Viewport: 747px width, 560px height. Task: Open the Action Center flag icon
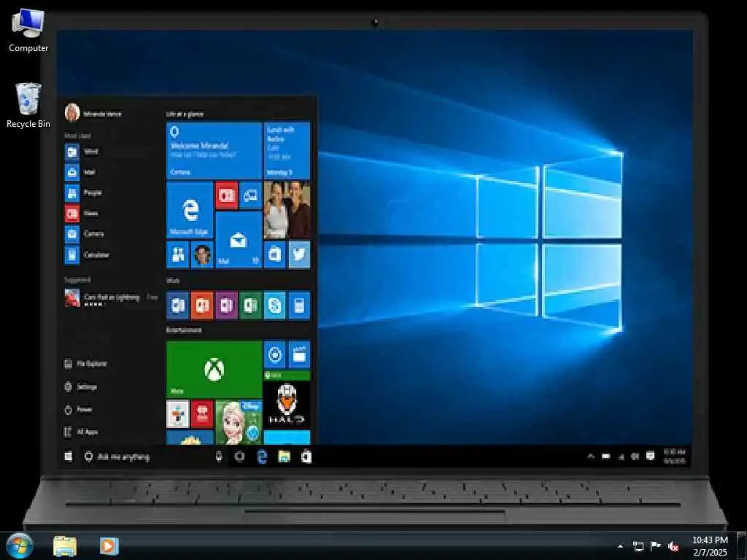click(x=656, y=546)
